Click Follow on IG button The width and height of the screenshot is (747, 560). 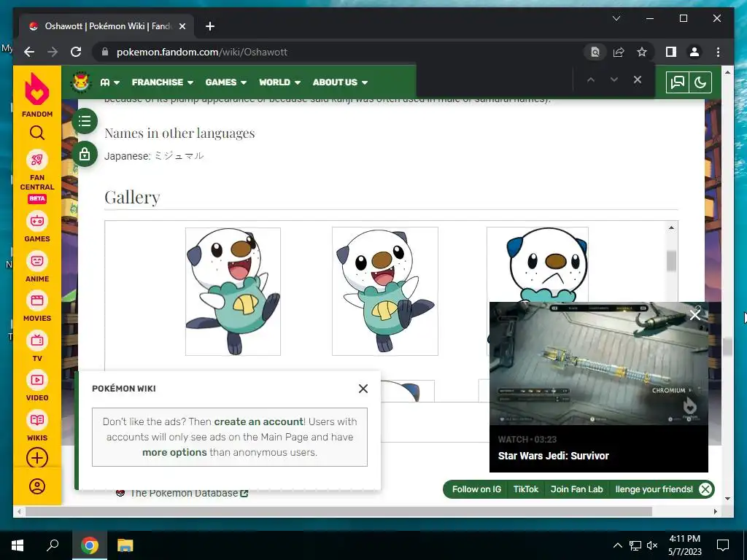[x=476, y=489]
